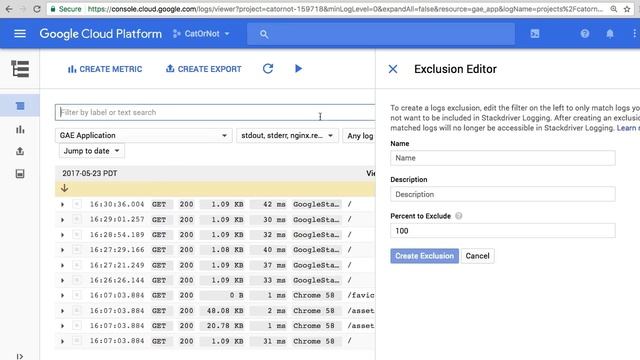This screenshot has height=360, width=640.
Task: Click the load newer logs down arrow
Action: tap(64, 188)
